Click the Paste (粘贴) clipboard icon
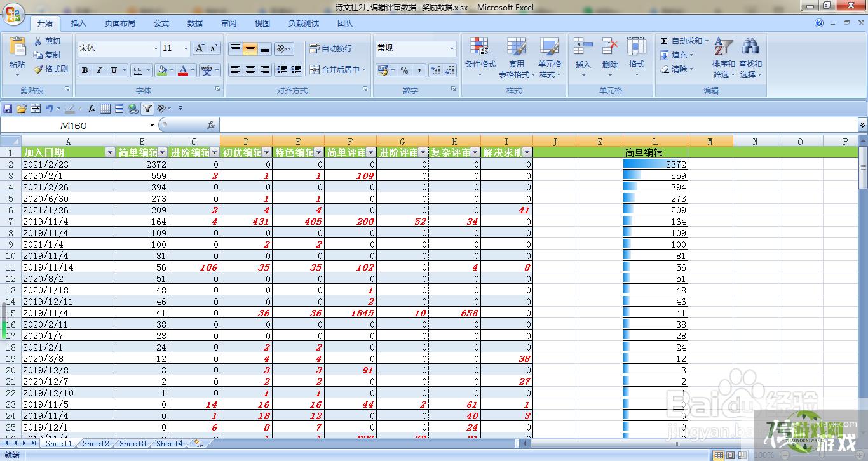The height and width of the screenshot is (461, 868). point(17,47)
